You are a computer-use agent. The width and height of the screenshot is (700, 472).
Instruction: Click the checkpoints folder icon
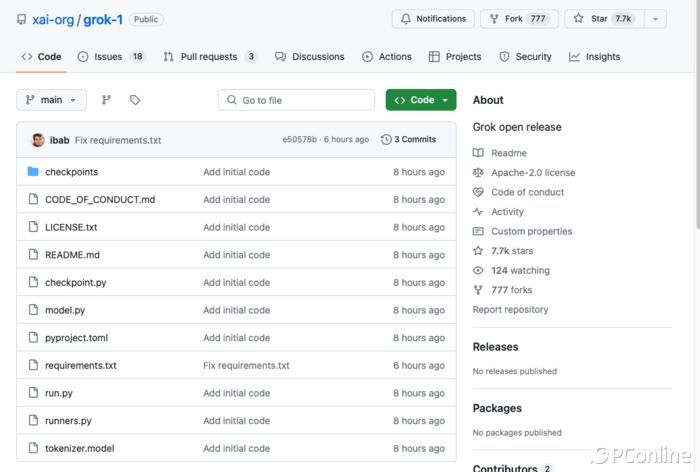click(x=33, y=171)
